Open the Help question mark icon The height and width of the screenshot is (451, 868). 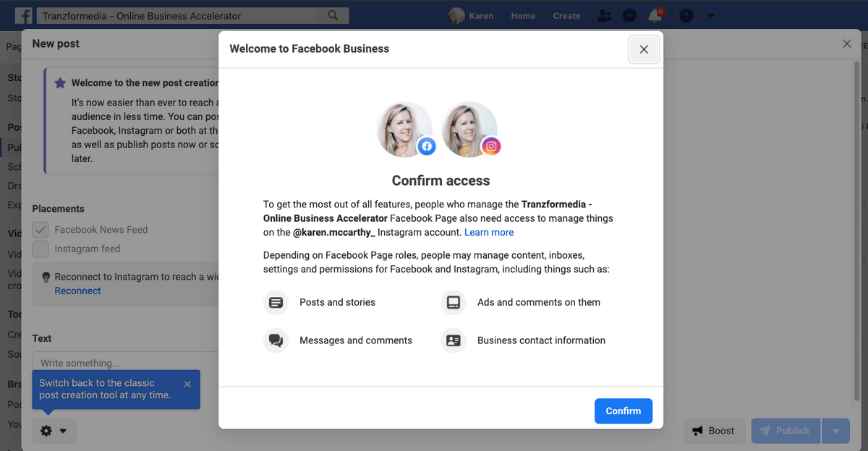coord(686,15)
